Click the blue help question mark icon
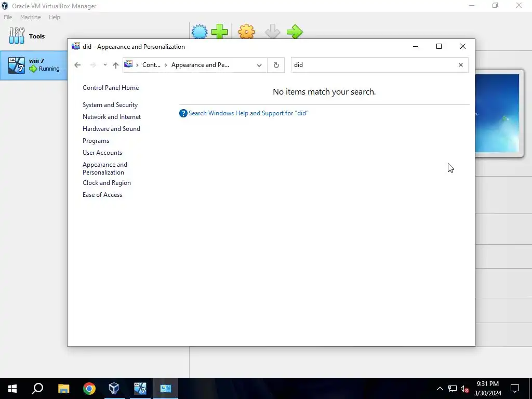Viewport: 532px width, 399px height. point(183,113)
